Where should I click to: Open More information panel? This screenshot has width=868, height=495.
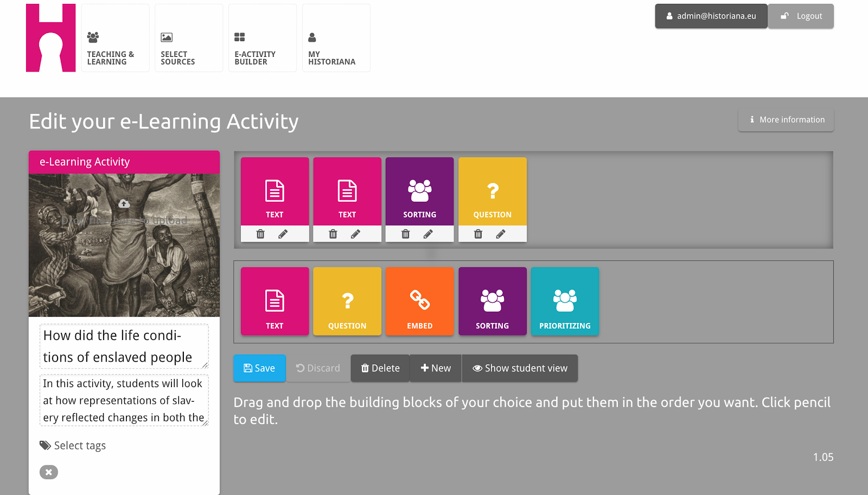(x=786, y=120)
